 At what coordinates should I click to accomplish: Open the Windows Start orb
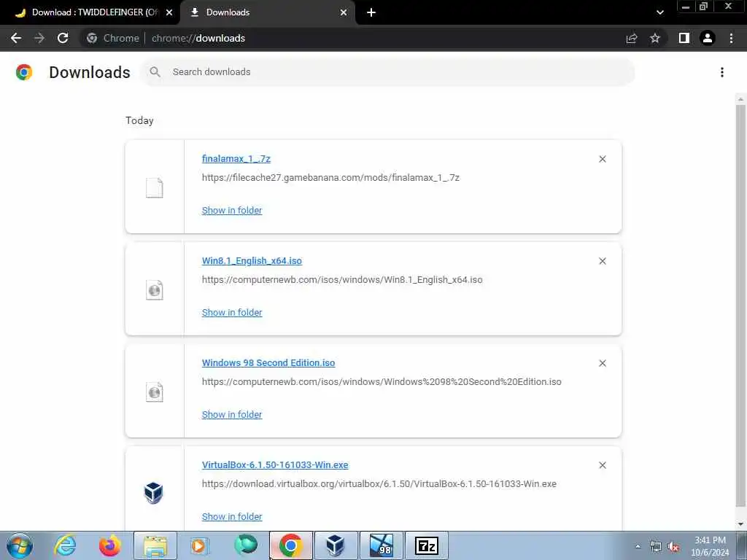coord(20,545)
